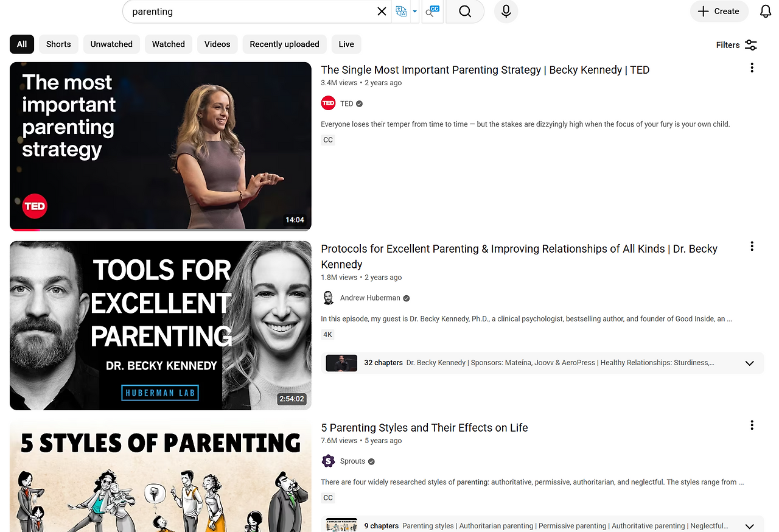Select the Live chip
The image size is (779, 532).
click(x=346, y=44)
